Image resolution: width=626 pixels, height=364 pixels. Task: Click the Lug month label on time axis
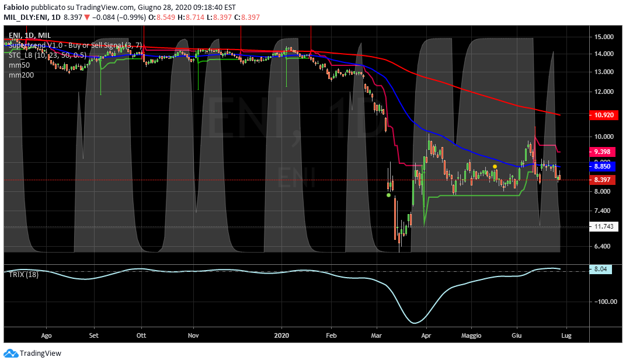(x=566, y=335)
